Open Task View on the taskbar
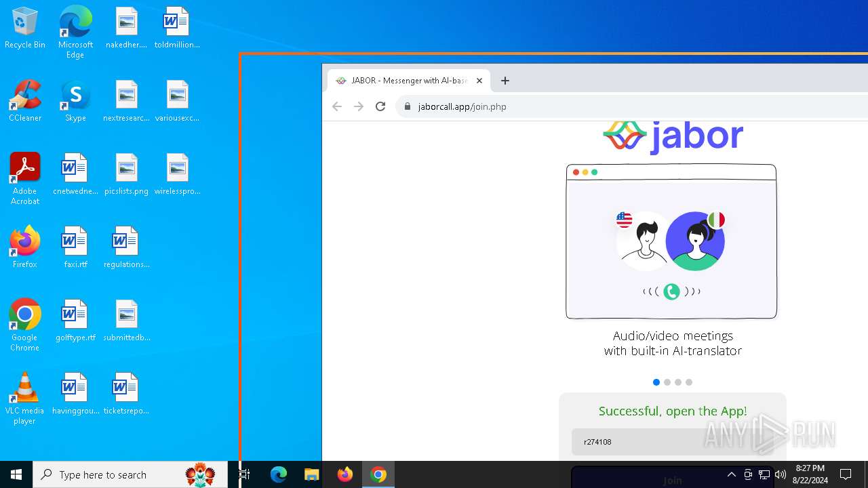 [245, 474]
